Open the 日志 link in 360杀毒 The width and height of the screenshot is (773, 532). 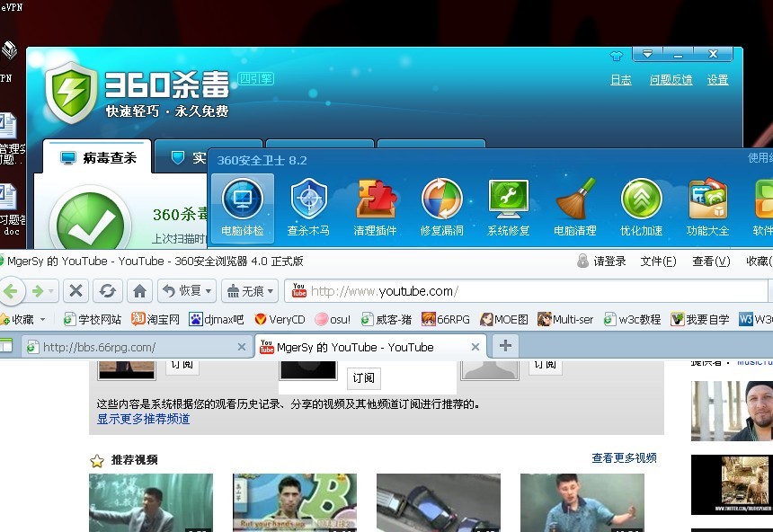621,80
